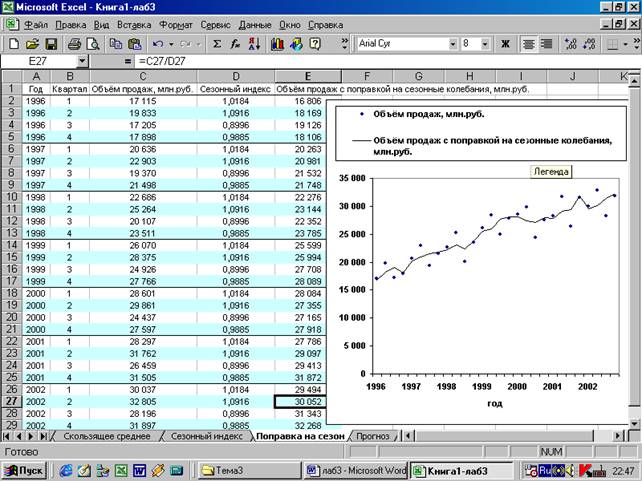The height and width of the screenshot is (481, 642).
Task: Click the Пуск start button
Action: (25, 470)
